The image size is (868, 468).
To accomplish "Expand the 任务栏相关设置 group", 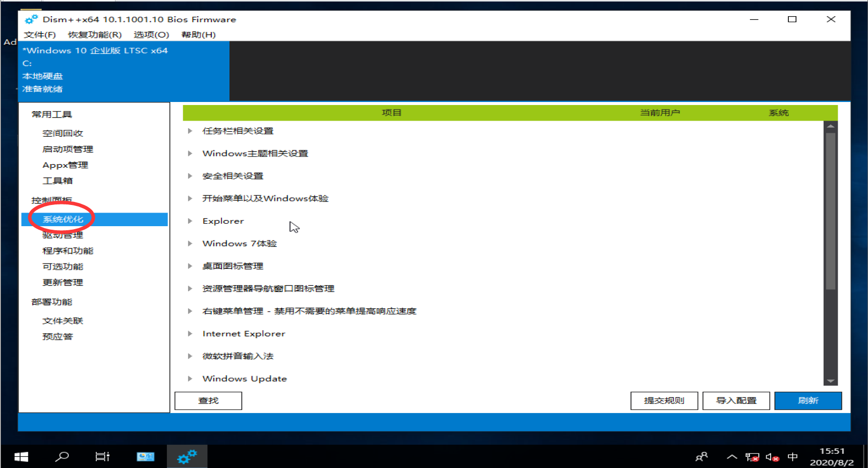I will point(190,131).
